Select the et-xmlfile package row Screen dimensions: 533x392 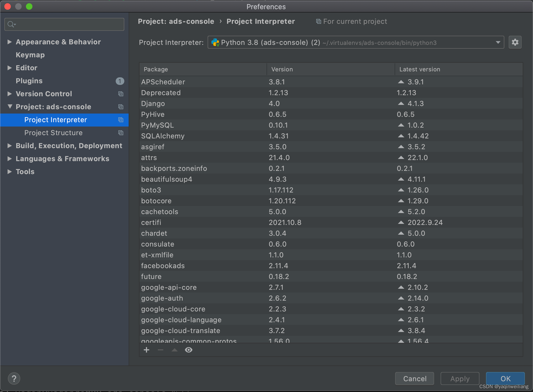click(331, 255)
